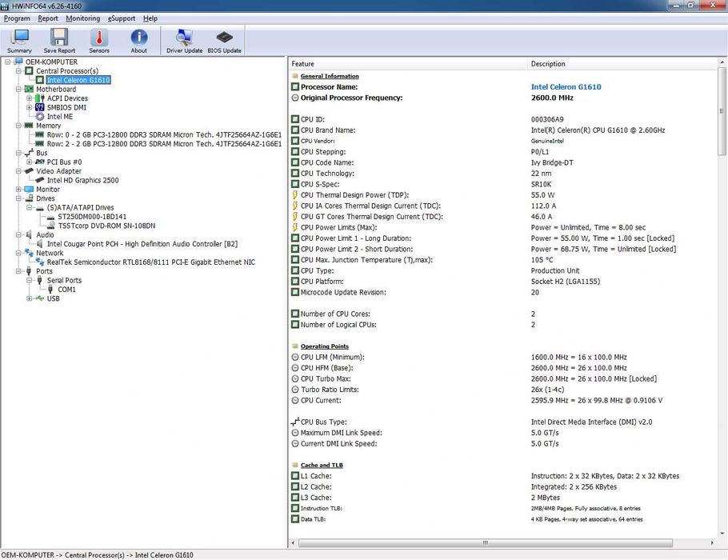Click the Intel Celeron G1610 processor name link

566,87
